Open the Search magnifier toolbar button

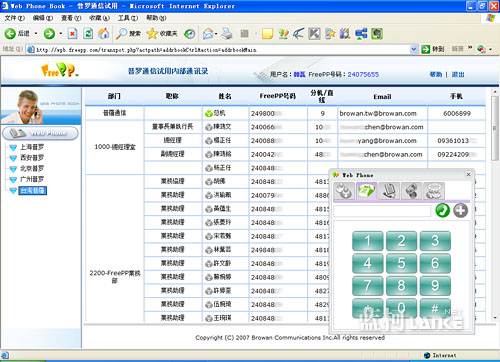pos(128,33)
